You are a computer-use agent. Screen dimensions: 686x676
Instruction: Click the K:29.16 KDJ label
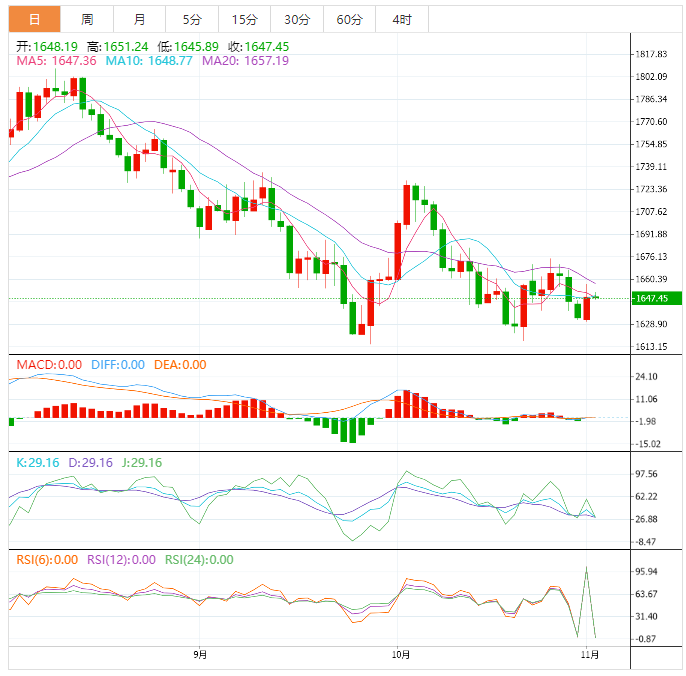pyautogui.click(x=38, y=462)
